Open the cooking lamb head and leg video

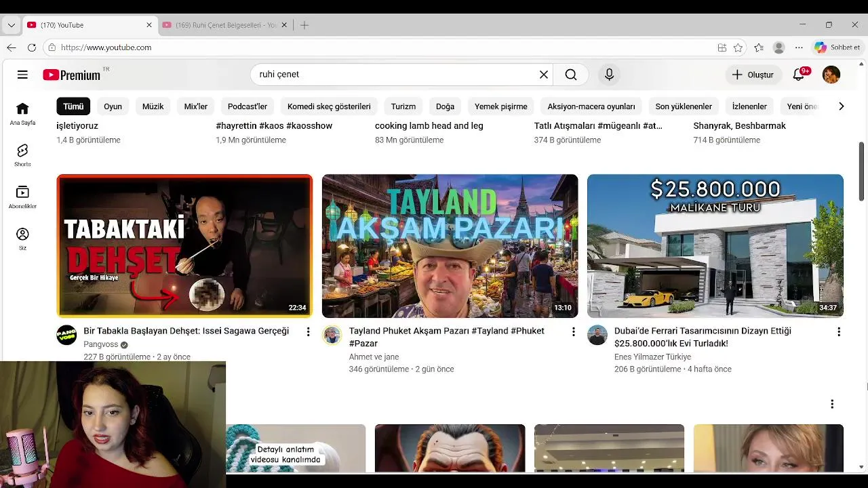pos(429,125)
